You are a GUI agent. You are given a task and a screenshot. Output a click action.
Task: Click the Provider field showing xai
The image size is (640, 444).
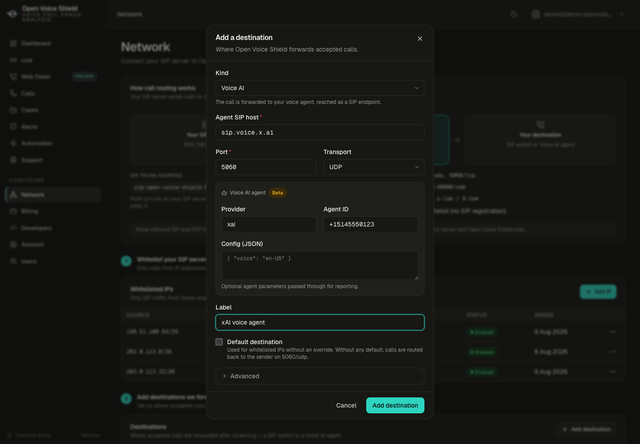(x=269, y=224)
